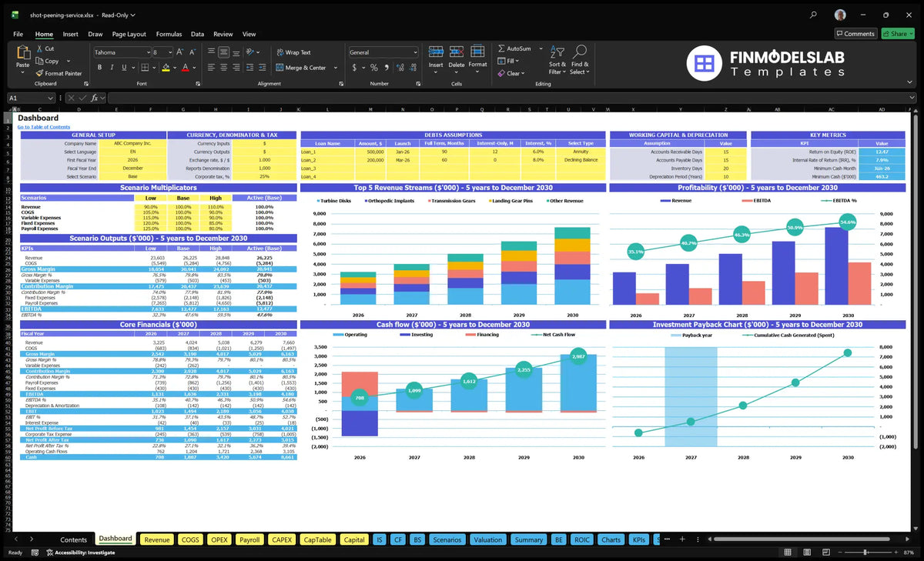Click the Comments button

pyautogui.click(x=855, y=34)
